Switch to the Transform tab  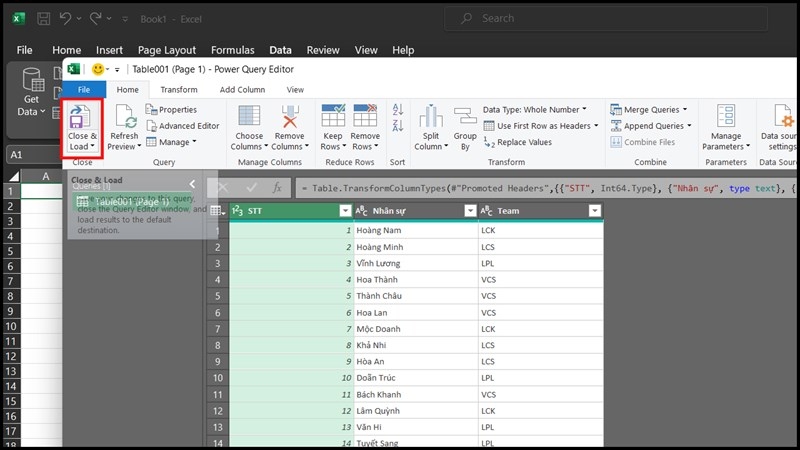(179, 89)
